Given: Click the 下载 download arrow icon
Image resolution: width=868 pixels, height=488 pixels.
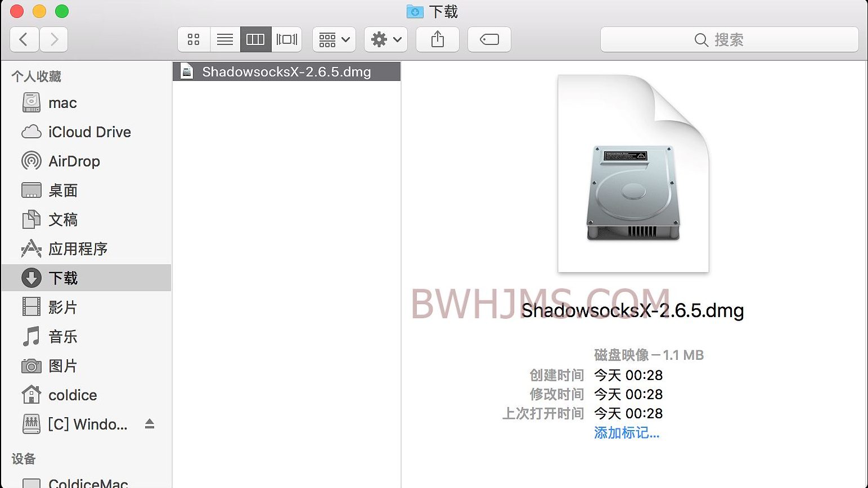Looking at the screenshot, I should point(32,278).
